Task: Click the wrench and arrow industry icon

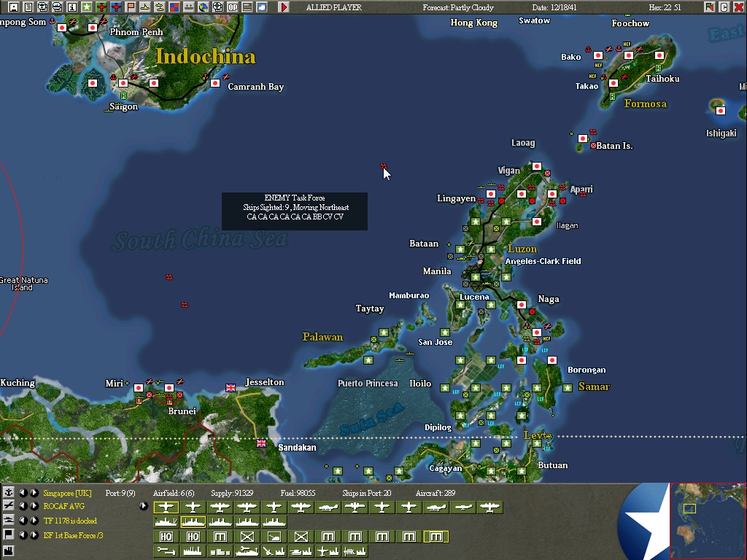Action: (166, 551)
